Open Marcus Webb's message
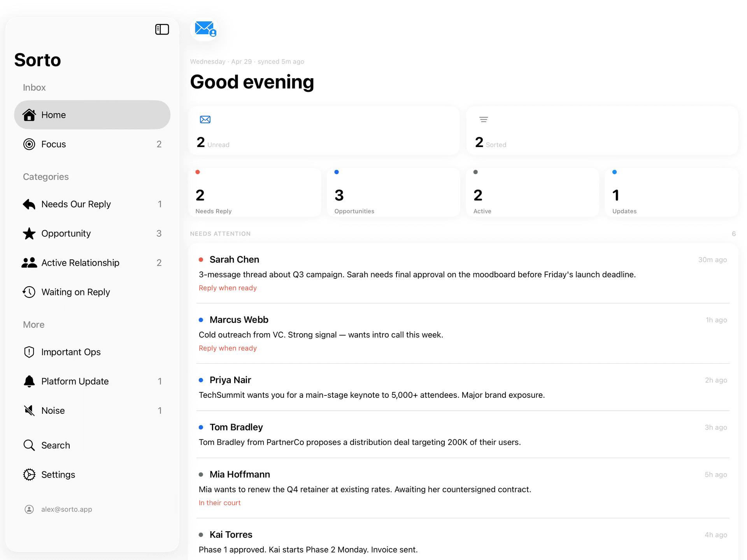 (463, 334)
